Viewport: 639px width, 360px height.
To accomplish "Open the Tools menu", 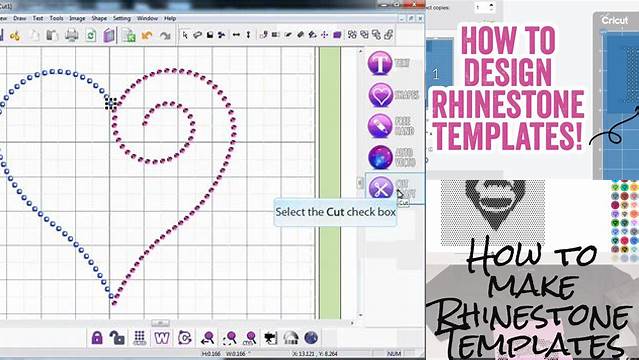I will click(x=56, y=18).
